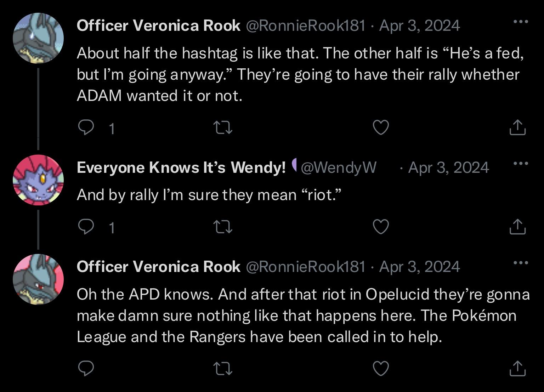Viewport: 544px width, 392px height.
Task: Retweet the "Oh the APD knows" tweet
Action: pyautogui.click(x=224, y=369)
